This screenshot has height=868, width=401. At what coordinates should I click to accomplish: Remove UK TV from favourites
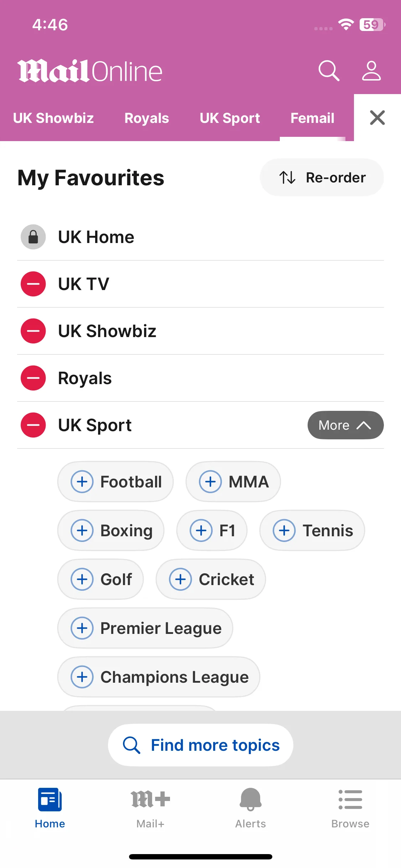coord(33,284)
